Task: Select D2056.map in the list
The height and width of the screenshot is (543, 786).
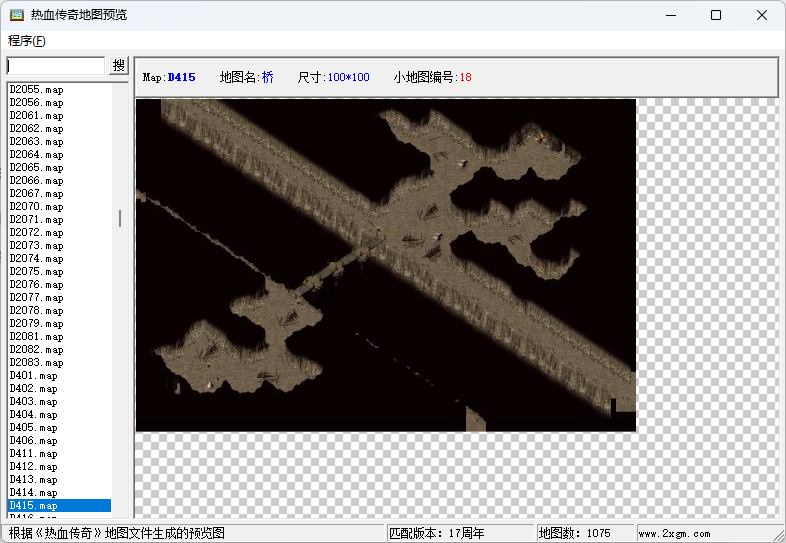Action: tap(59, 102)
